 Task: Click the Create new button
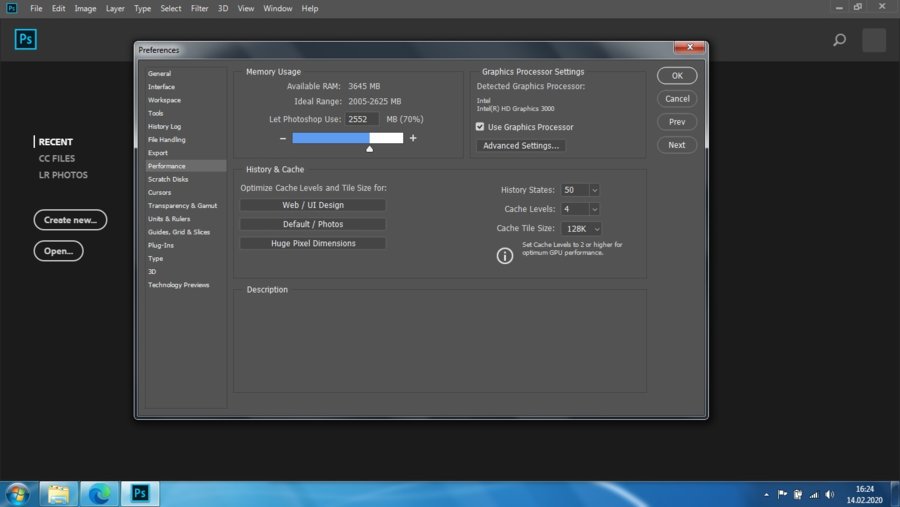pyautogui.click(x=70, y=220)
